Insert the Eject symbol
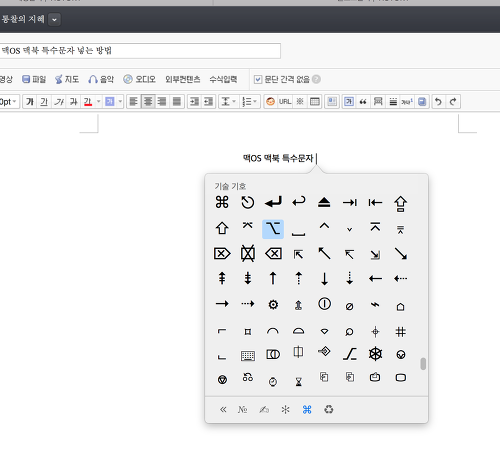Viewport: 500px width, 451px height. [324, 202]
